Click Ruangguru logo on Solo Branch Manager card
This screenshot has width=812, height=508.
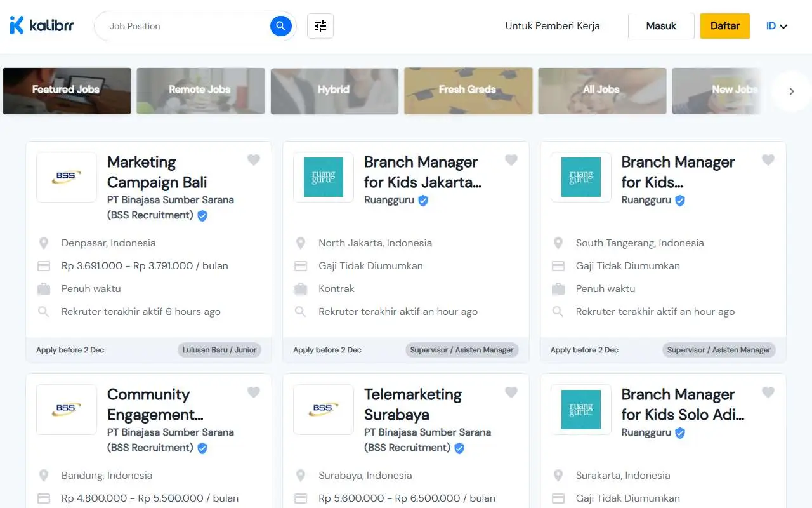tap(581, 410)
